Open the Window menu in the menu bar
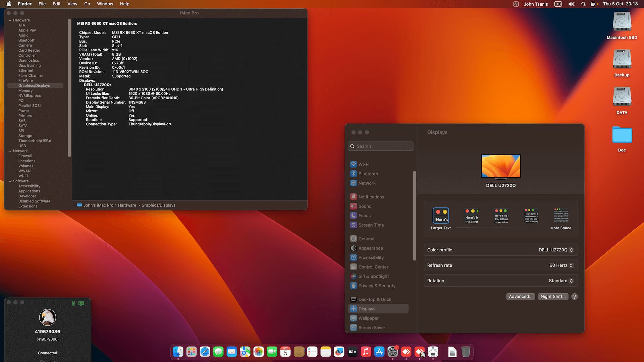The image size is (644, 362). [x=105, y=4]
